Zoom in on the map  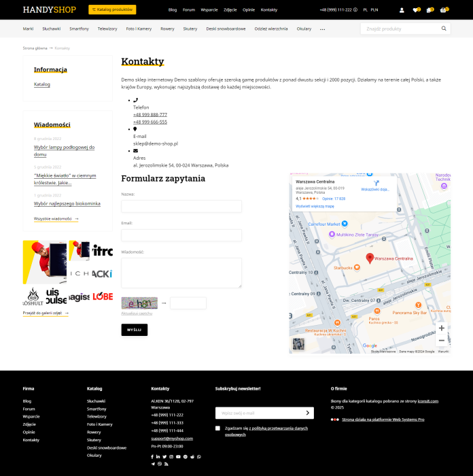(442, 328)
